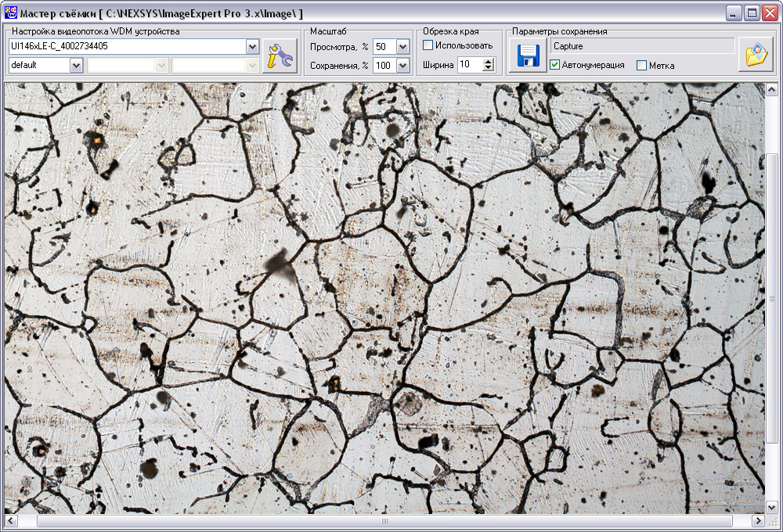Image resolution: width=783 pixels, height=532 pixels.
Task: Click the floppy disk save icon
Action: click(528, 56)
